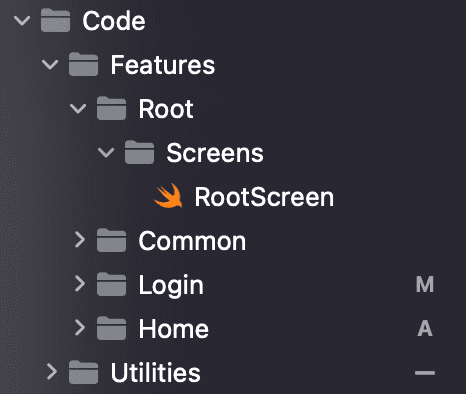This screenshot has height=394, width=466.
Task: Expand the Login folder chevron
Action: pyautogui.click(x=80, y=284)
